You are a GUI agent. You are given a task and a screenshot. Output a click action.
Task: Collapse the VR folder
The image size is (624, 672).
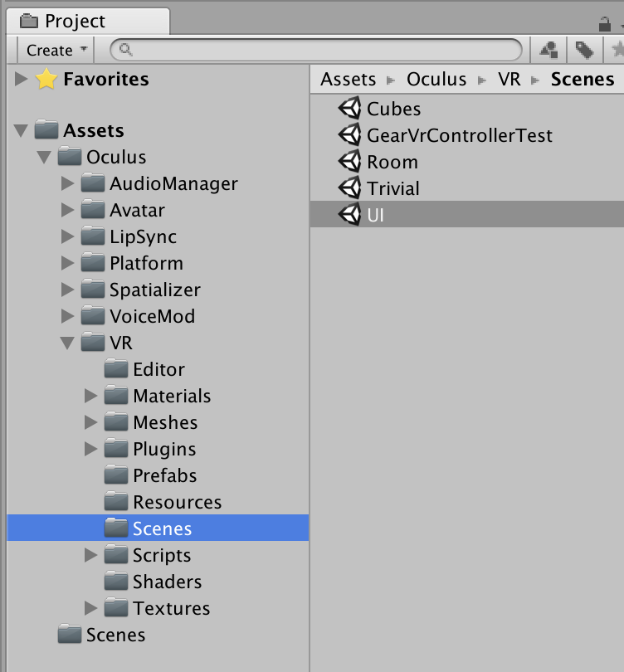point(68,343)
